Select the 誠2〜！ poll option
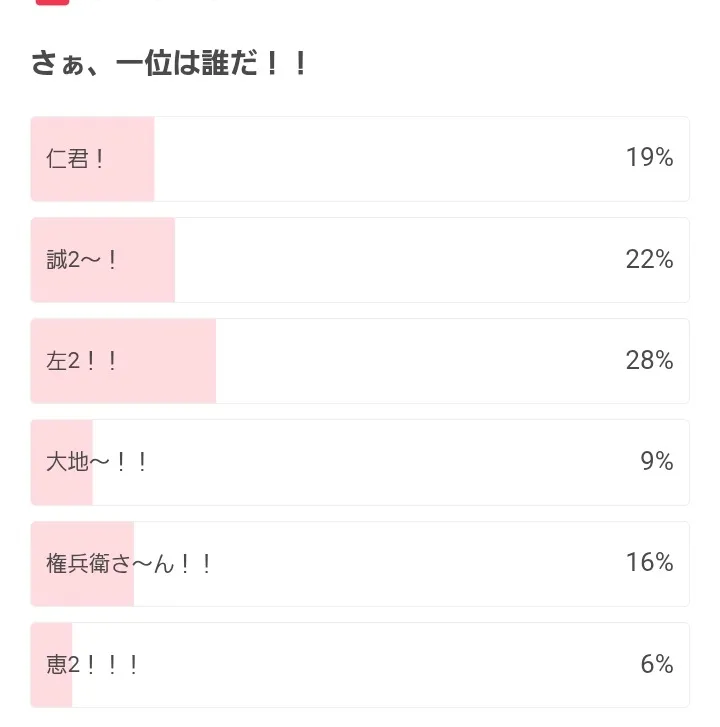This screenshot has height=727, width=720. (360, 260)
